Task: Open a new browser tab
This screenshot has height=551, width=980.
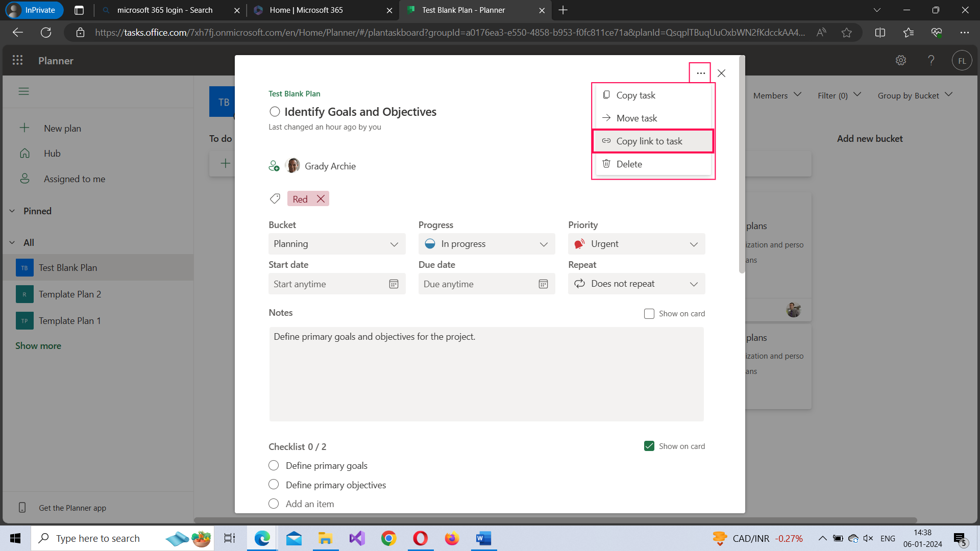Action: click(563, 10)
